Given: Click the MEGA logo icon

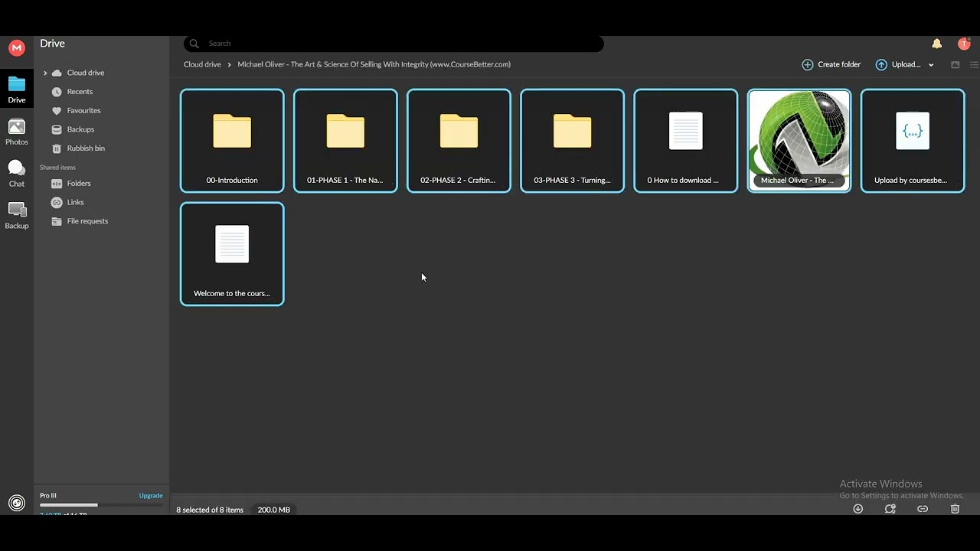Looking at the screenshot, I should click(17, 47).
